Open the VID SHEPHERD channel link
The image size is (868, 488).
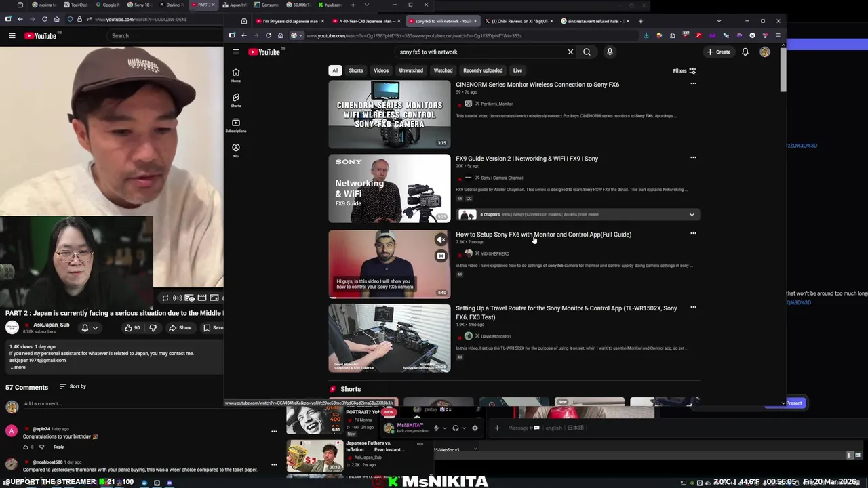[x=494, y=253]
